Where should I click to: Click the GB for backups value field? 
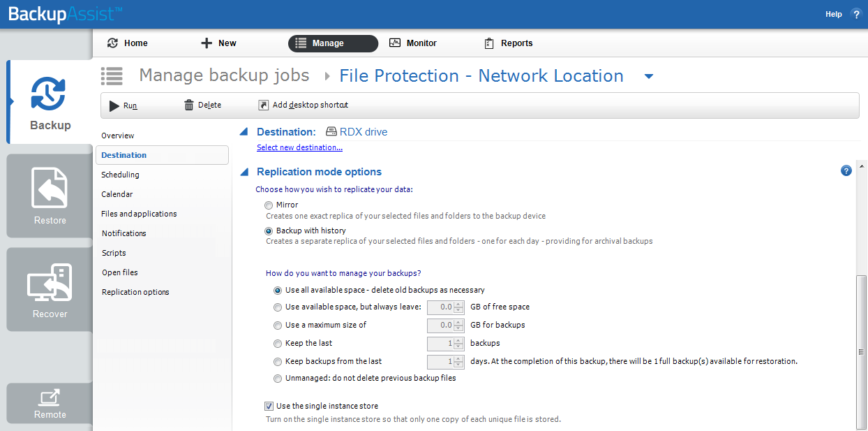pos(440,325)
